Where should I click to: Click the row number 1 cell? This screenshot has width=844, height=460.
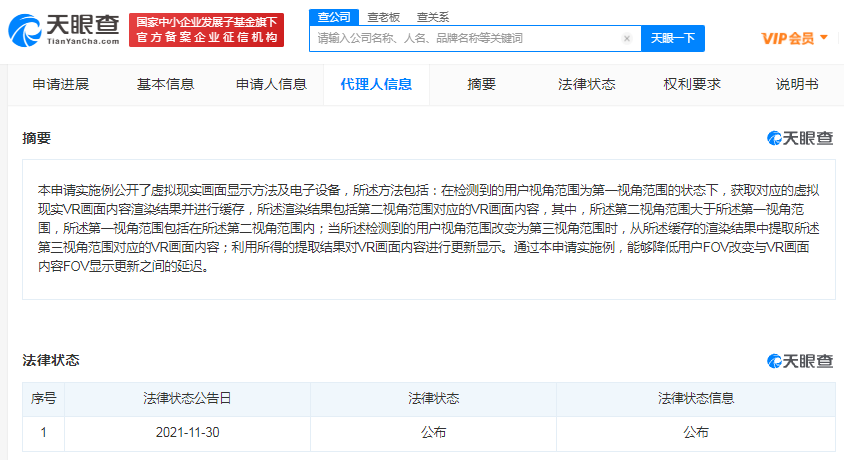click(x=44, y=433)
